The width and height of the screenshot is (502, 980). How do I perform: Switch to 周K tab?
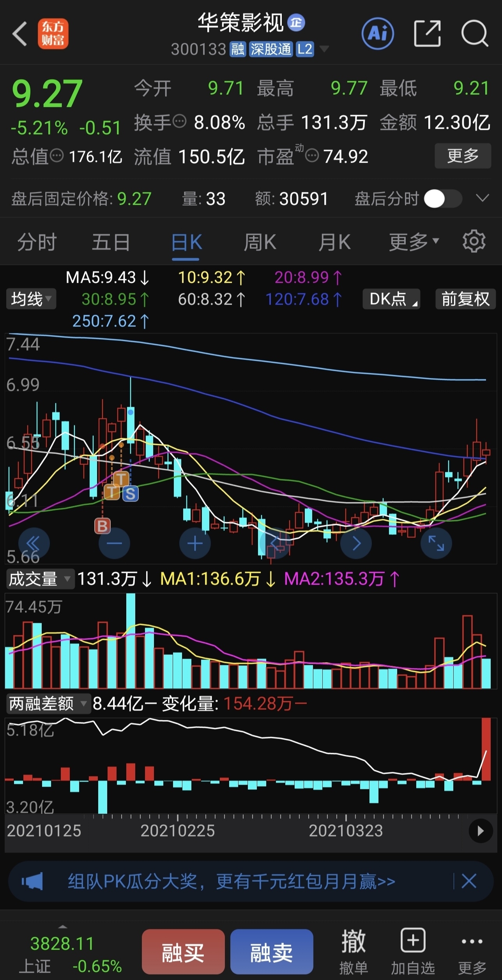[x=260, y=242]
